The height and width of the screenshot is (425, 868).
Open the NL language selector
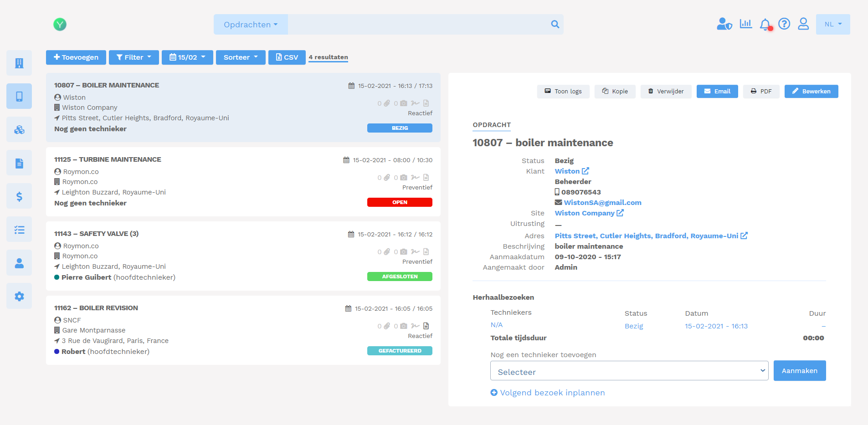[x=832, y=24]
